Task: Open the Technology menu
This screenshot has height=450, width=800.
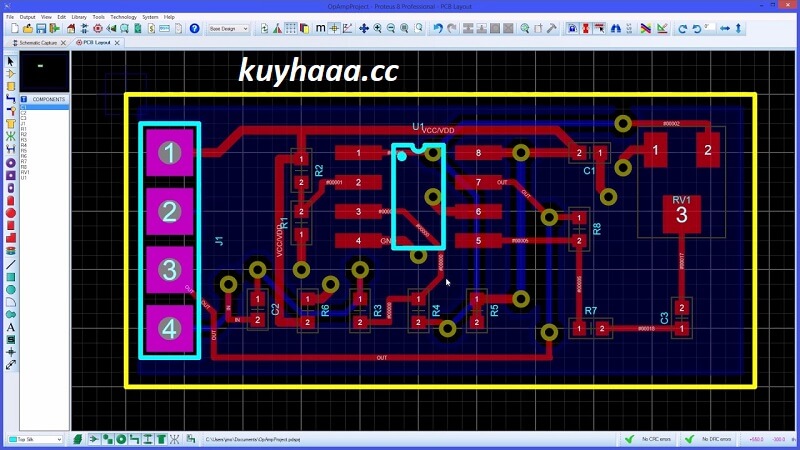Action: click(x=123, y=17)
